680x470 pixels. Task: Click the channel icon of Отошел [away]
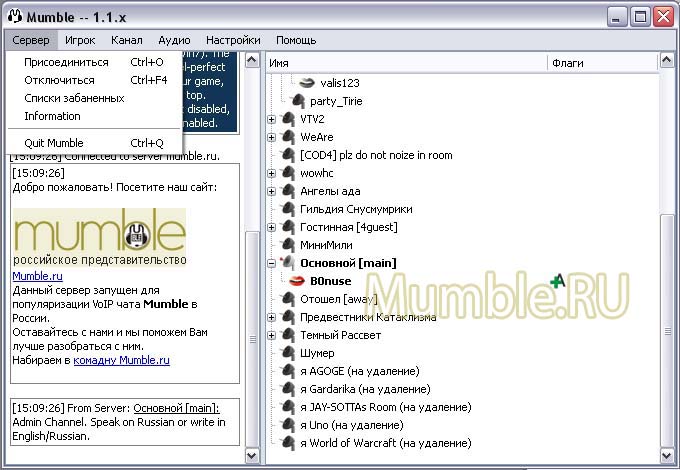(x=288, y=299)
